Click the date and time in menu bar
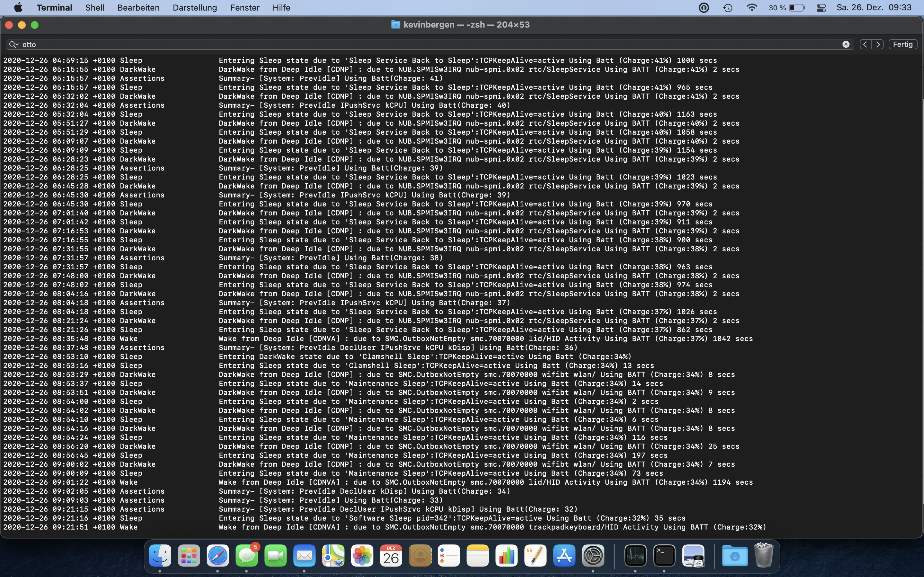The height and width of the screenshot is (577, 924). pos(874,8)
